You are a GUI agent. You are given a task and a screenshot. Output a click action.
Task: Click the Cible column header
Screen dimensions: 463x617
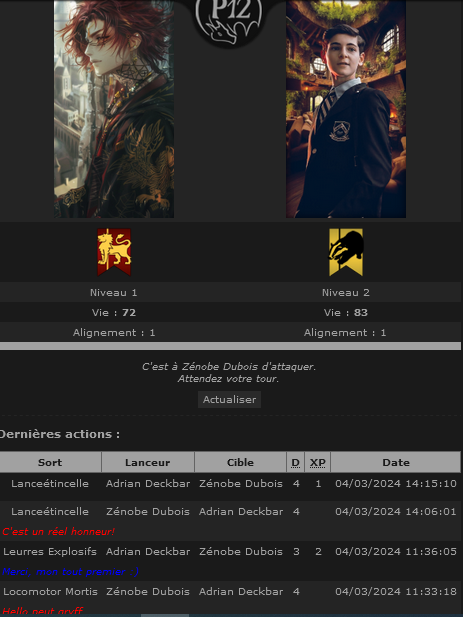(240, 462)
